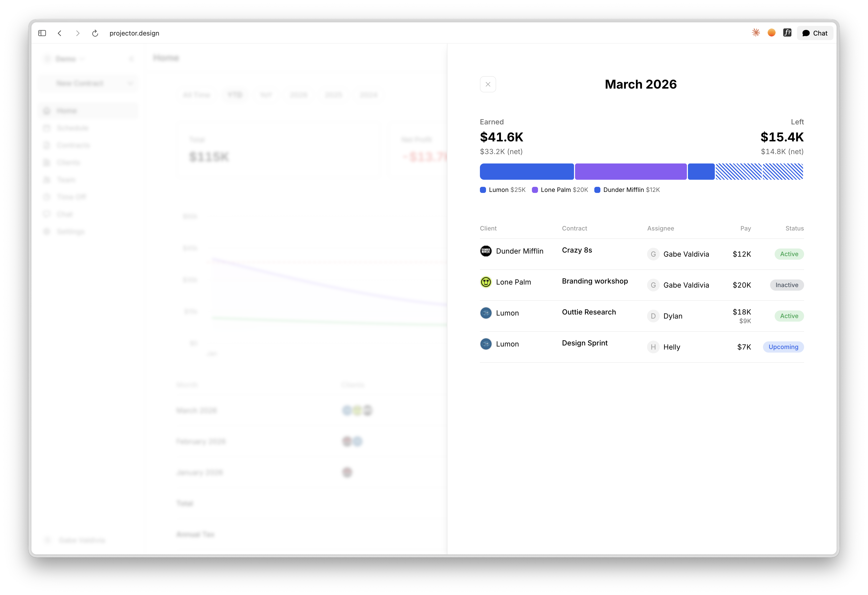The height and width of the screenshot is (595, 868).
Task: Click the Dunder Mifflin client logo
Action: point(485,251)
